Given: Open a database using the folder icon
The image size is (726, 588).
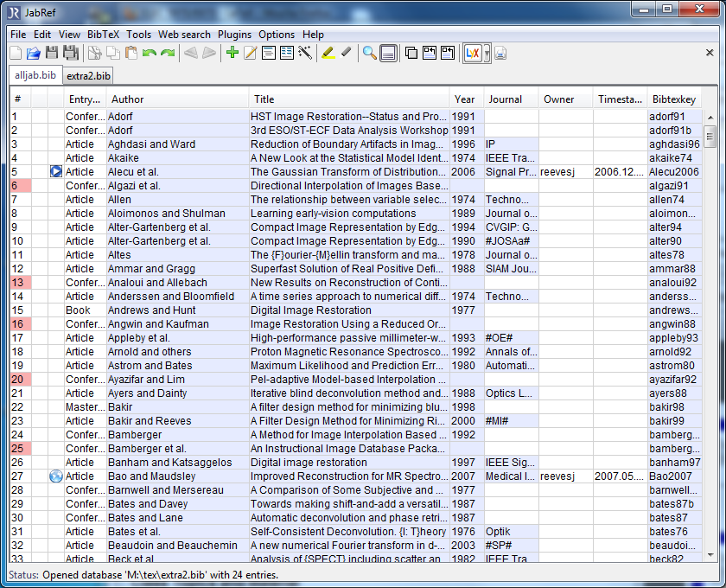Looking at the screenshot, I should click(34, 53).
